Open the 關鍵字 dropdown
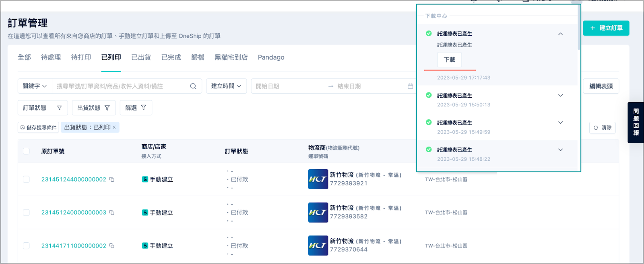Image resolution: width=644 pixels, height=264 pixels. pos(35,86)
